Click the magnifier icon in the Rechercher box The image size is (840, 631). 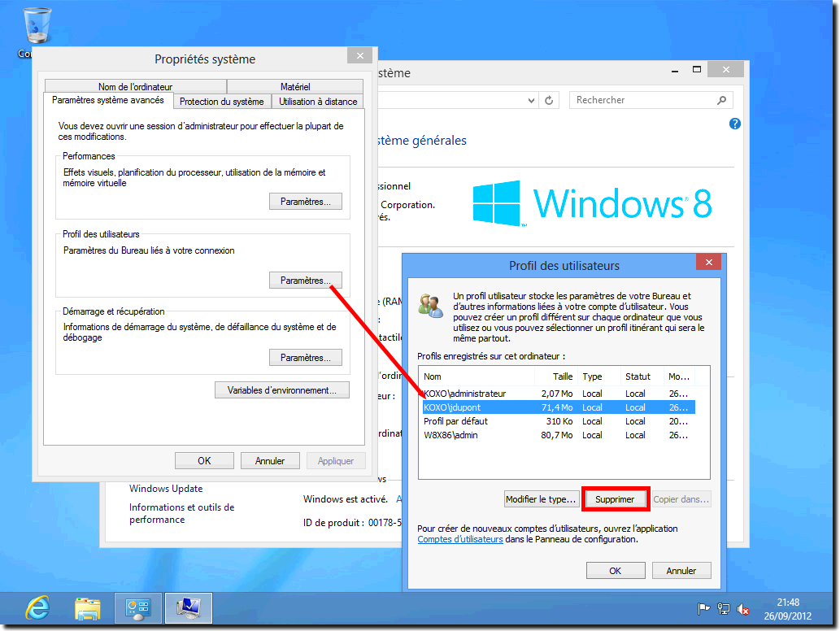[x=721, y=100]
